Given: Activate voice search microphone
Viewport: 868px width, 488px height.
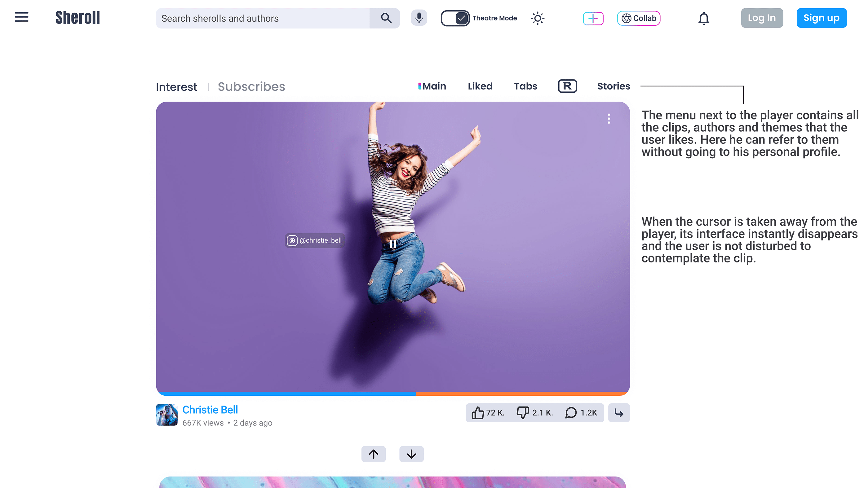Looking at the screenshot, I should pos(419,18).
